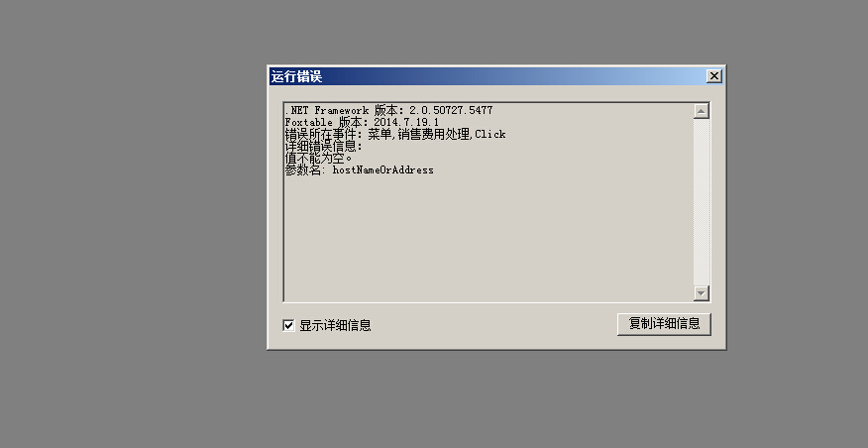Close the 运行错误 dialog with X

(714, 76)
